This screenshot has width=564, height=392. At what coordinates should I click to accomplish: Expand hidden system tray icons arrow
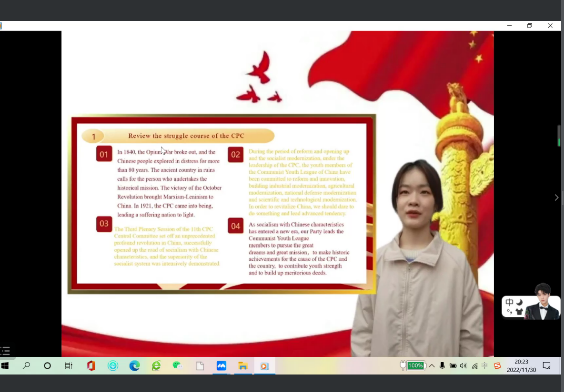coord(432,366)
